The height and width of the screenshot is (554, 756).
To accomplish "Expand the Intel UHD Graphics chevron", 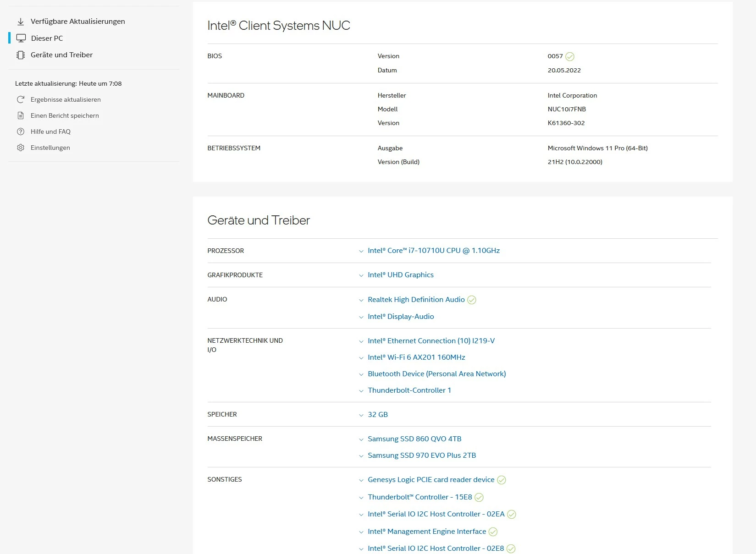I will tap(361, 275).
